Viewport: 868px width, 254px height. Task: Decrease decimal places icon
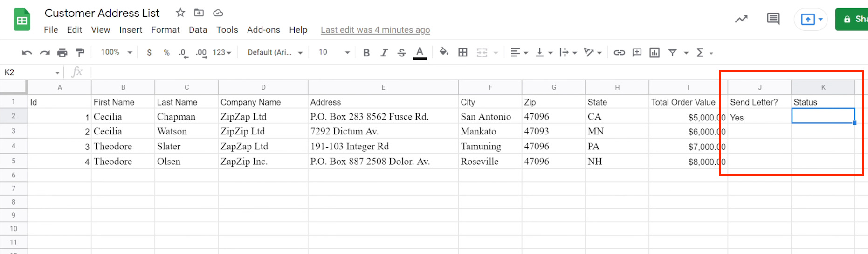184,53
